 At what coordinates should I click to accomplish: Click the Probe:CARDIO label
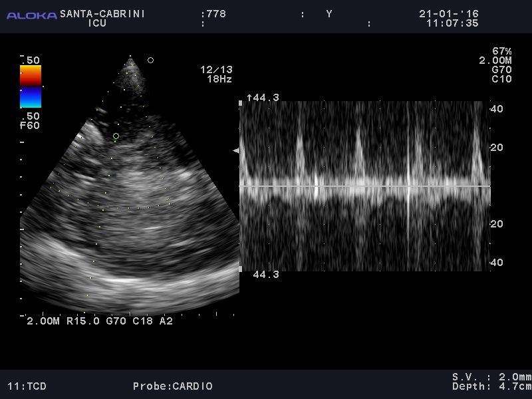click(x=172, y=386)
